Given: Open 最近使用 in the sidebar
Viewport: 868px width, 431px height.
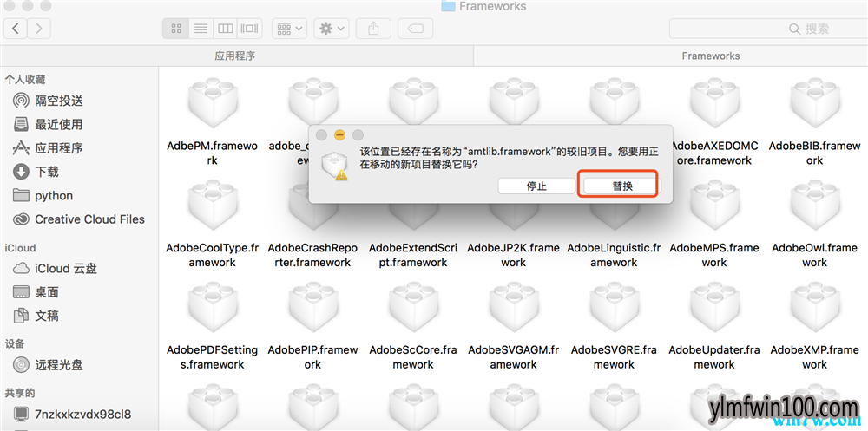Looking at the screenshot, I should [x=49, y=125].
